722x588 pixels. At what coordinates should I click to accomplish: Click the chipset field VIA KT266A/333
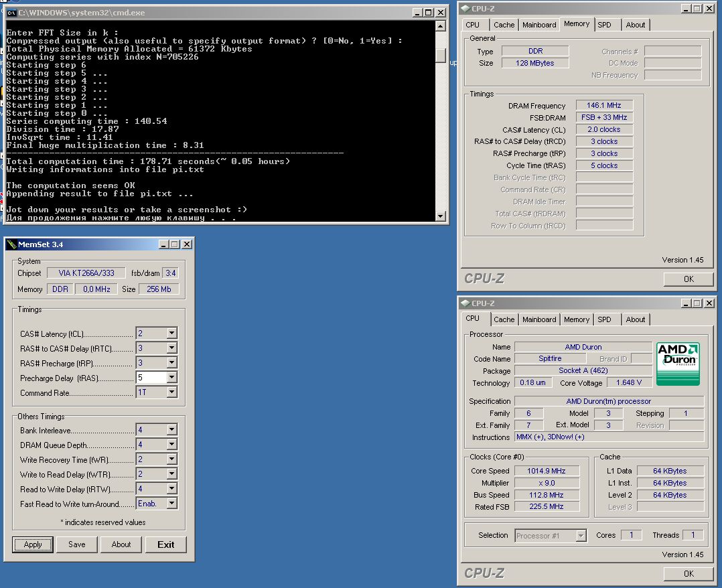pyautogui.click(x=86, y=273)
